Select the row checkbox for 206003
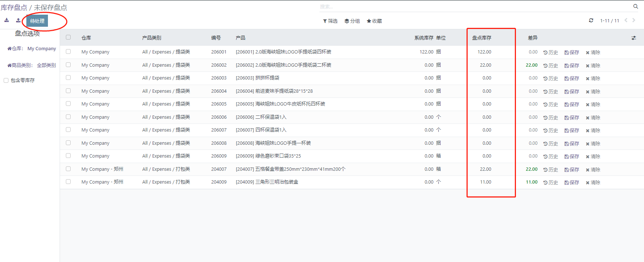The width and height of the screenshot is (644, 262). point(68,78)
